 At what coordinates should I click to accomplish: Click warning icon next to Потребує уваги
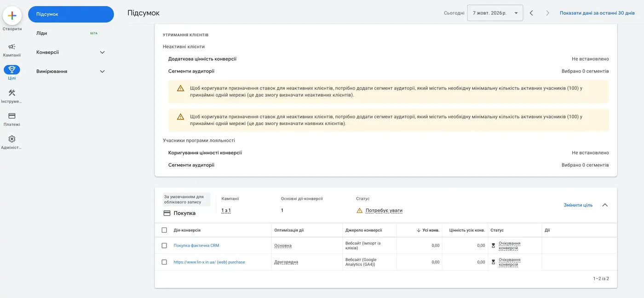pyautogui.click(x=360, y=211)
